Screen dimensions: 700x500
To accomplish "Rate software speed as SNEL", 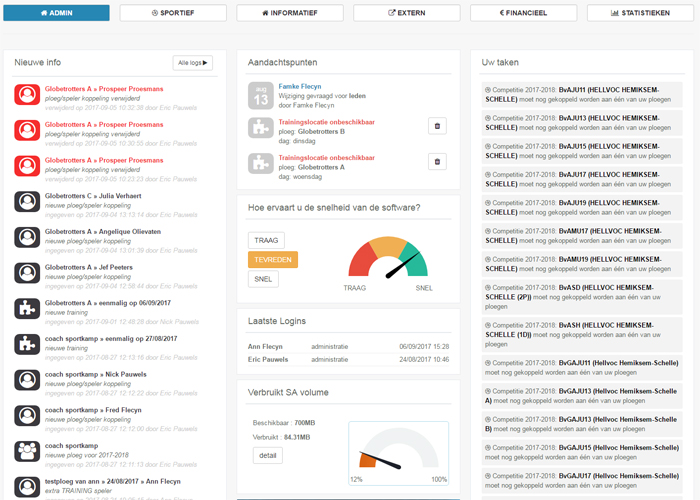I will point(263,279).
